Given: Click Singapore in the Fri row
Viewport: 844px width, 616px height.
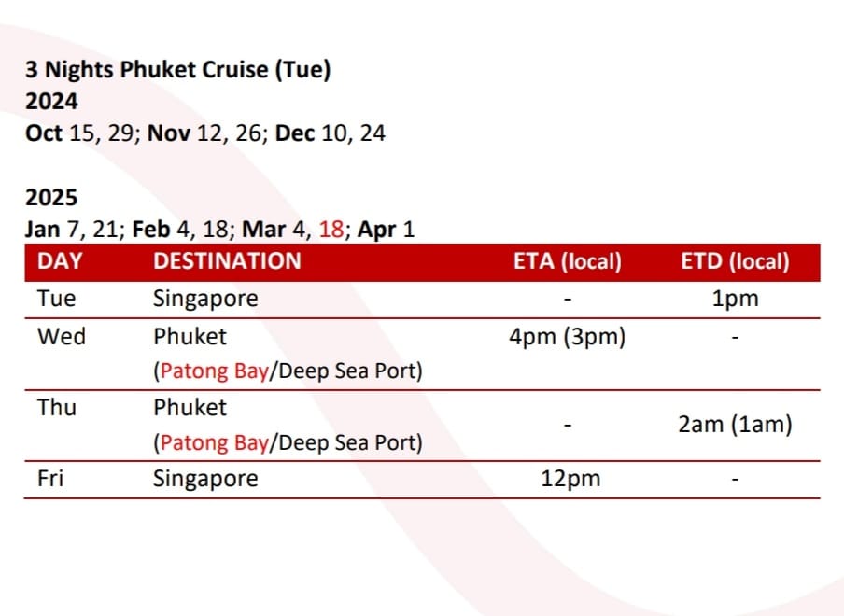Looking at the screenshot, I should 205,480.
